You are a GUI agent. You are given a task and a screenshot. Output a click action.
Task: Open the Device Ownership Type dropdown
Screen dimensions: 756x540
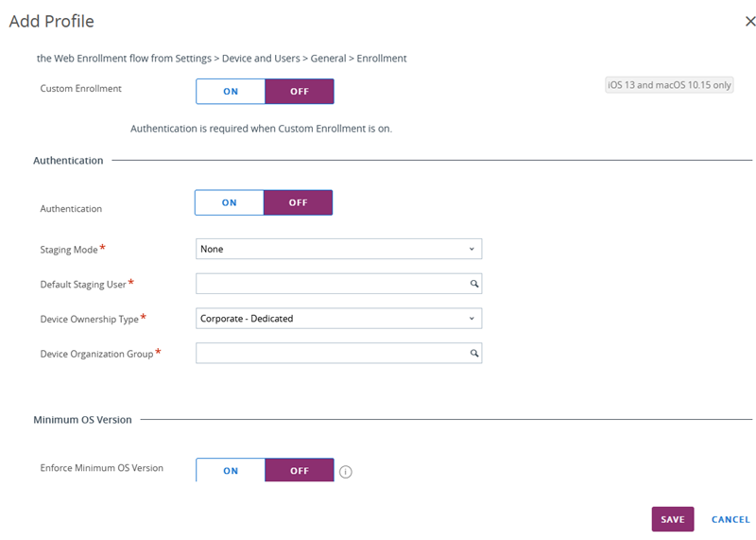point(338,319)
